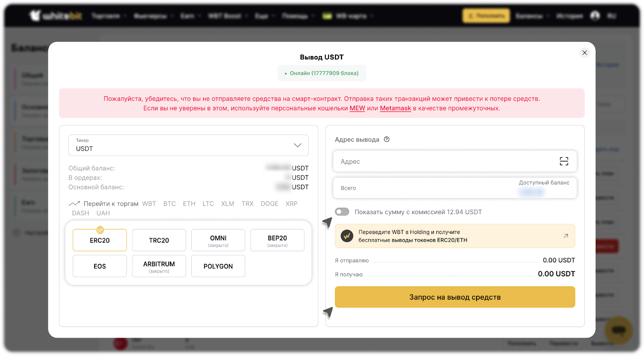Select the ERC20 network
This screenshot has width=644, height=356.
click(x=100, y=240)
